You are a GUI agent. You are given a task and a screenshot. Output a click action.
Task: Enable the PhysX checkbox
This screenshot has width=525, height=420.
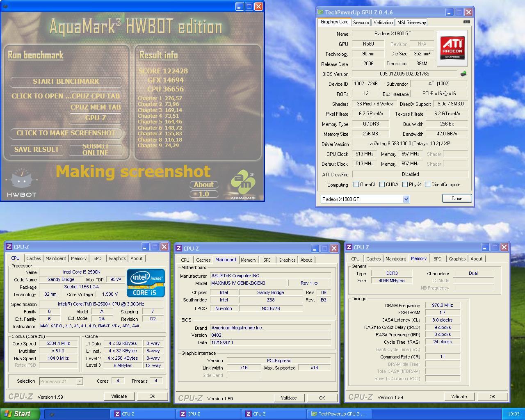405,185
